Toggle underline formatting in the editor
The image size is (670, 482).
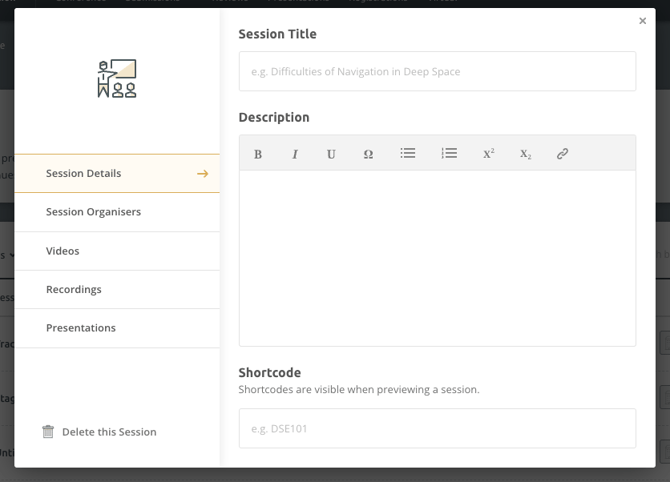331,154
